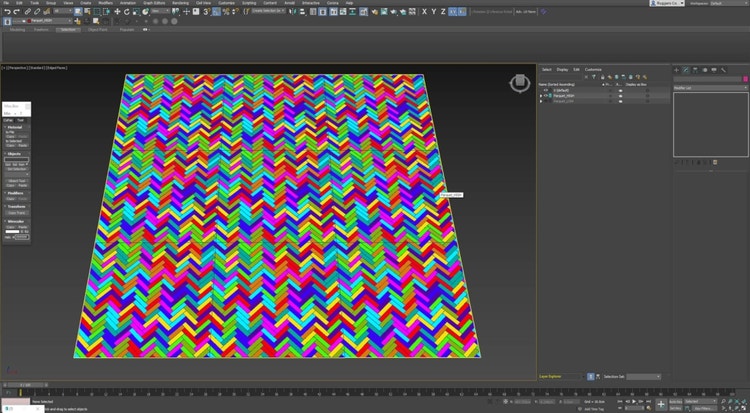Click the Undo arrow in the main toolbar
This screenshot has width=750, height=413.
point(6,12)
